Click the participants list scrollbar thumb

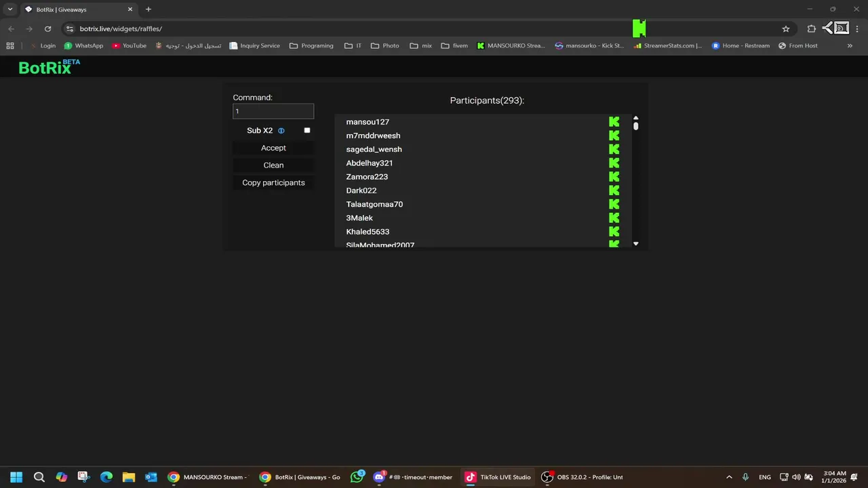coord(636,126)
